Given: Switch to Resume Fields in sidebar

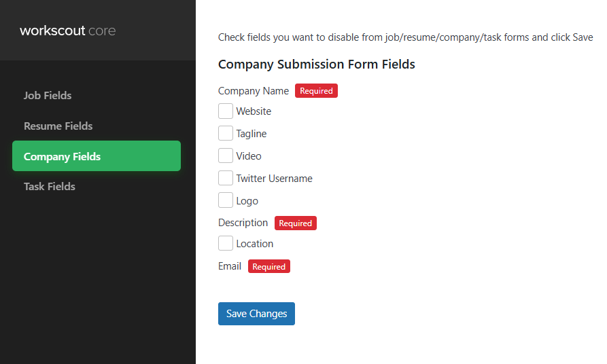Looking at the screenshot, I should point(58,126).
